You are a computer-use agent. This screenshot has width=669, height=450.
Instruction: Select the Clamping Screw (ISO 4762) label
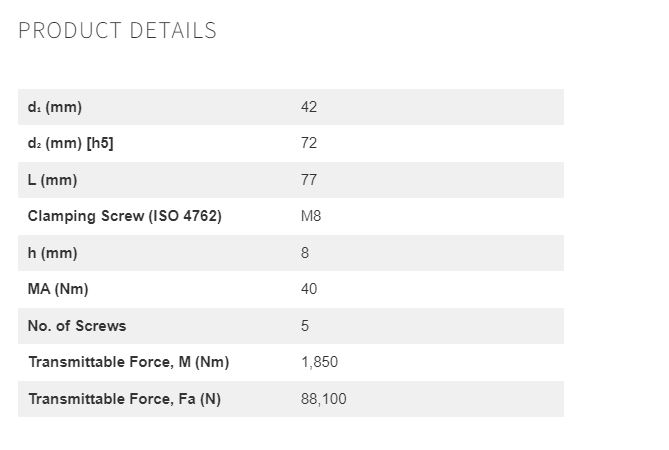coord(125,216)
